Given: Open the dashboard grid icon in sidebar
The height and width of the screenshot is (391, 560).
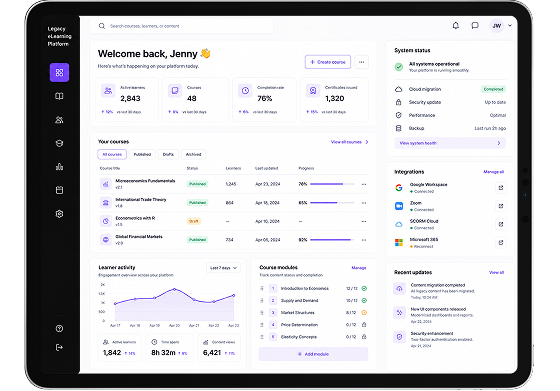Looking at the screenshot, I should click(59, 72).
